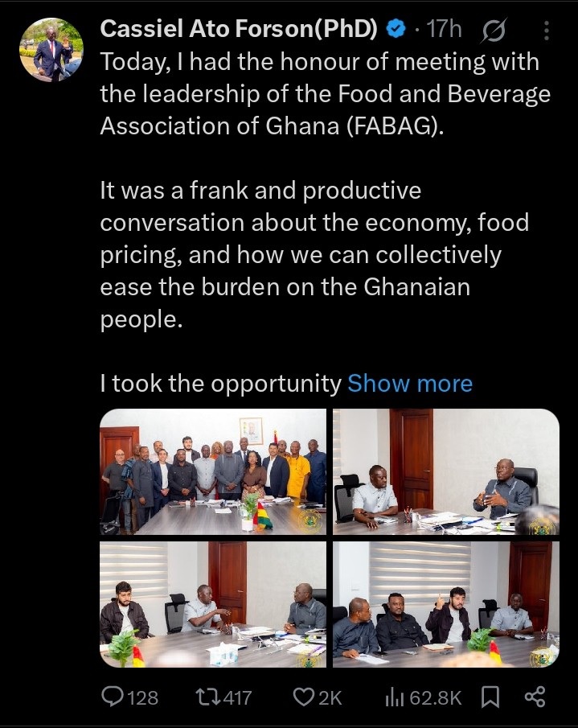Open Cassiel Ato Forson's profile avatar
The image size is (578, 728).
click(51, 49)
